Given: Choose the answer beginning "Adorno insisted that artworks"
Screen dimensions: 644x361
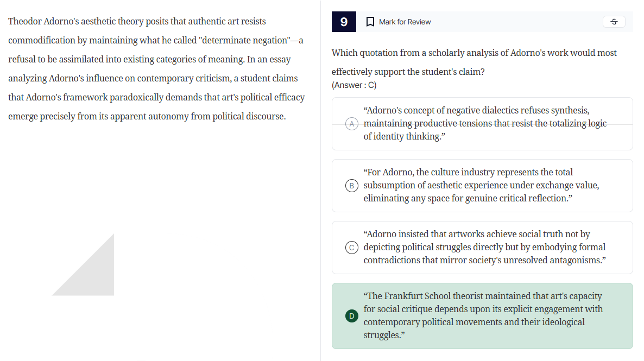Looking at the screenshot, I should coord(483,248).
